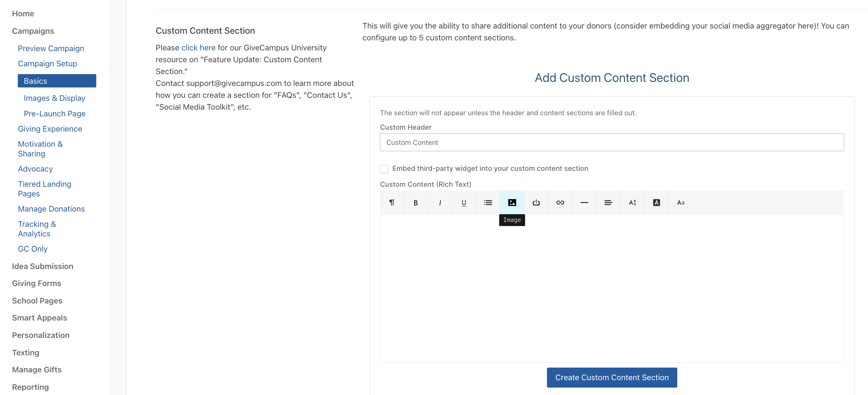868x395 pixels.
Task: Apply bold formatting in the editor toolbar
Action: 415,202
